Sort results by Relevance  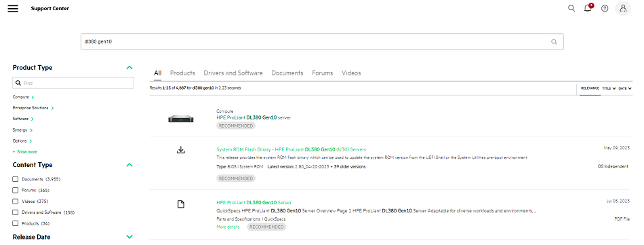590,88
